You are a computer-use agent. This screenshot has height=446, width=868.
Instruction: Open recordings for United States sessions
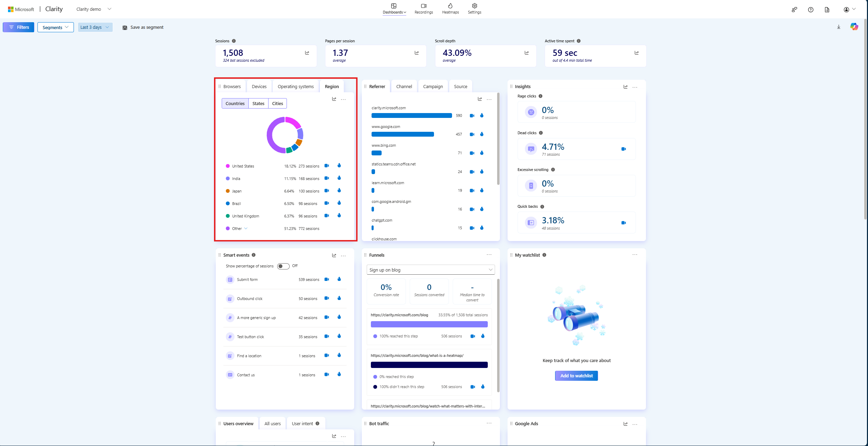tap(326, 166)
